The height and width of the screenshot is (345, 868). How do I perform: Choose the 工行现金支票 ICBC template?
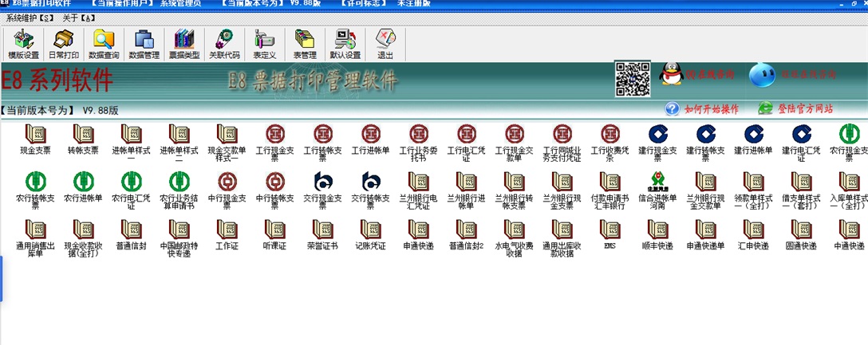pos(274,139)
